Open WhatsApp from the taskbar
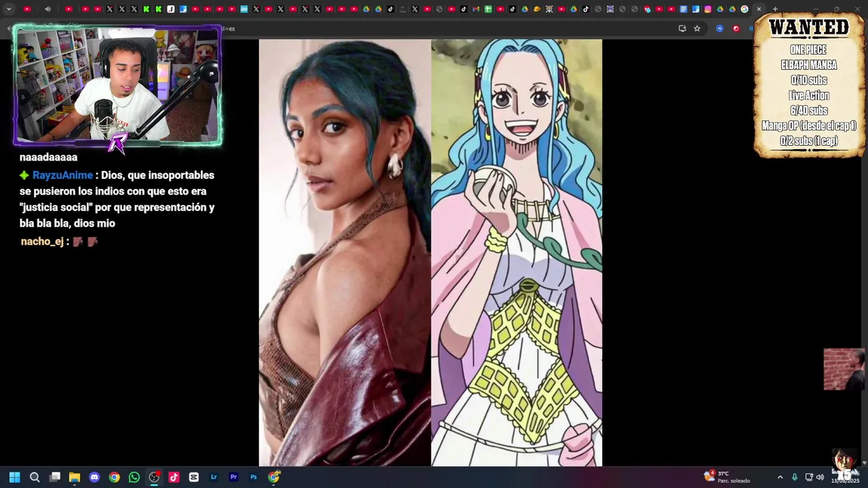The width and height of the screenshot is (868, 488). point(134,477)
